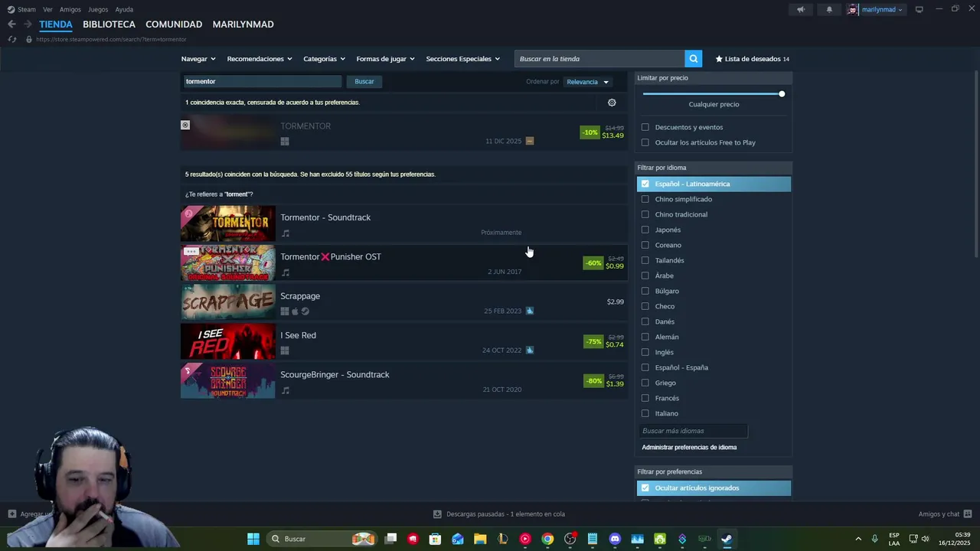Click the Buscar más idiomas field
Viewport: 980px width, 551px height.
[x=692, y=431]
